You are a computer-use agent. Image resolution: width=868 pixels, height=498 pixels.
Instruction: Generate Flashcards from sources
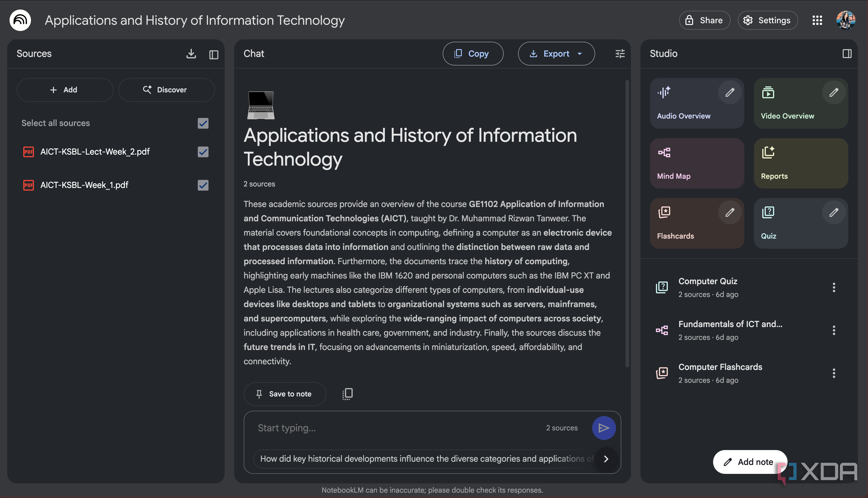(x=697, y=223)
